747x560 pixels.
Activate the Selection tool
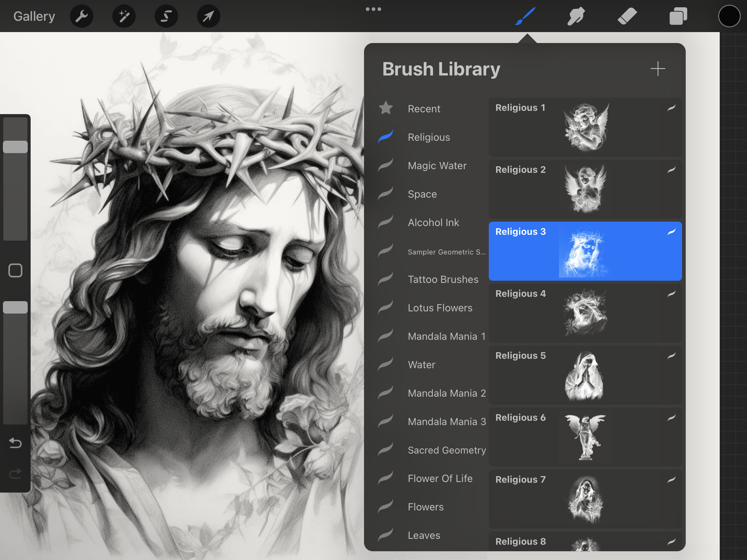point(166,16)
